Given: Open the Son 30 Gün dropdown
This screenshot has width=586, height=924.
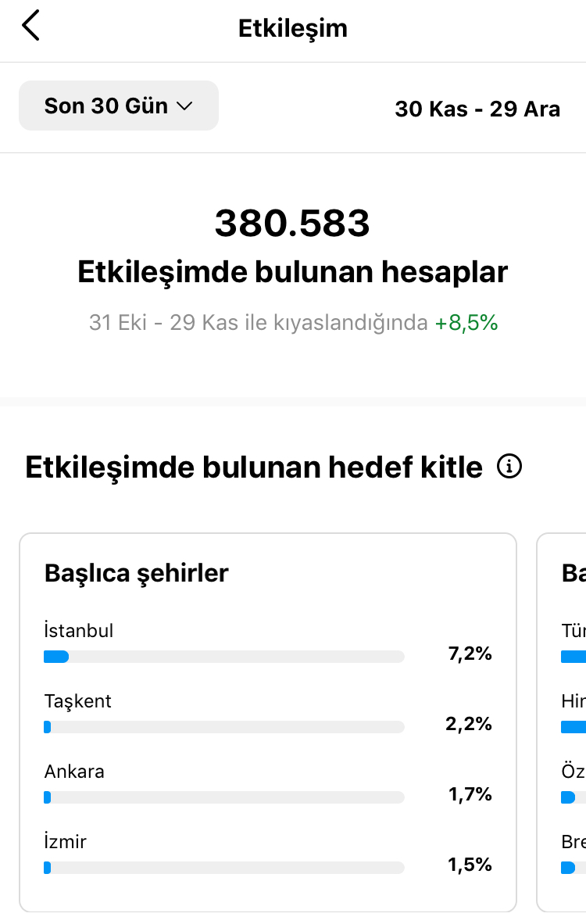Looking at the screenshot, I should point(119,106).
